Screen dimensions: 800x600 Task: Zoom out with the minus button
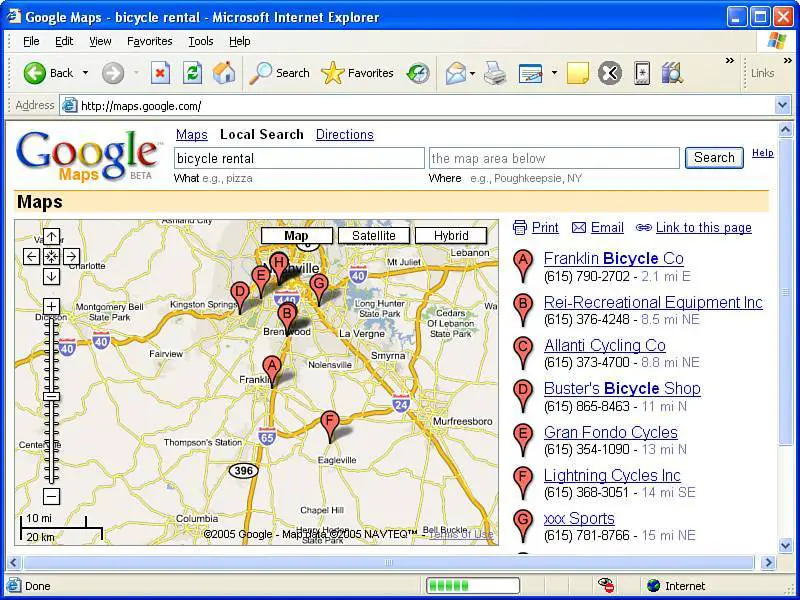pyautogui.click(x=51, y=496)
